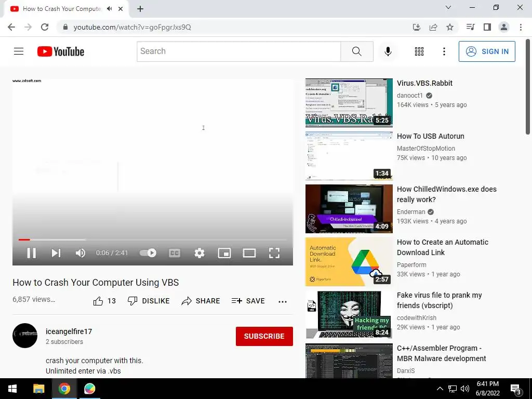532x399 pixels.
Task: Switch to miniplayer mode
Action: pyautogui.click(x=224, y=253)
